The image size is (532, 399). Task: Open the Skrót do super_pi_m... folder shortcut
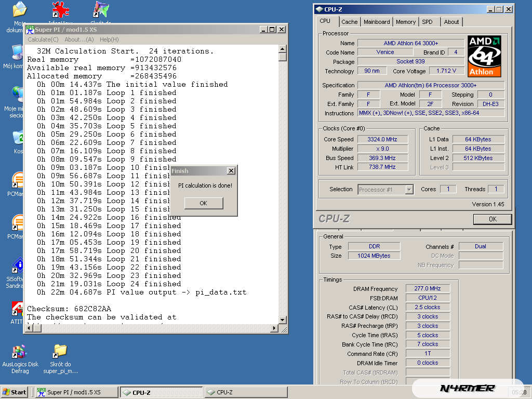pyautogui.click(x=60, y=352)
